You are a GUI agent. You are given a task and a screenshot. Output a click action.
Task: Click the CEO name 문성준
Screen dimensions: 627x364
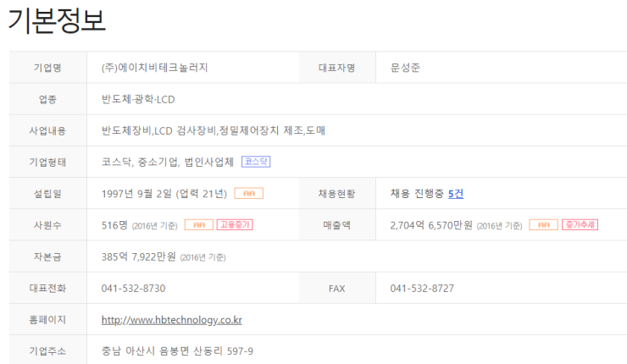pos(405,68)
